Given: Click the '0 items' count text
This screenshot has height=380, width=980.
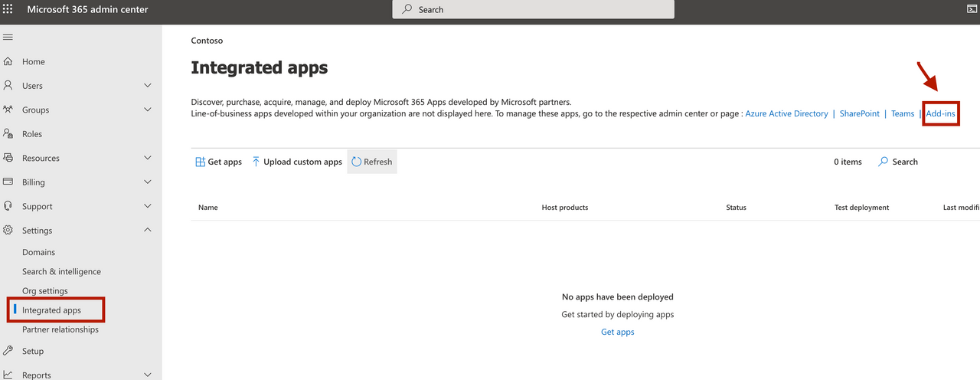Looking at the screenshot, I should coord(848,162).
